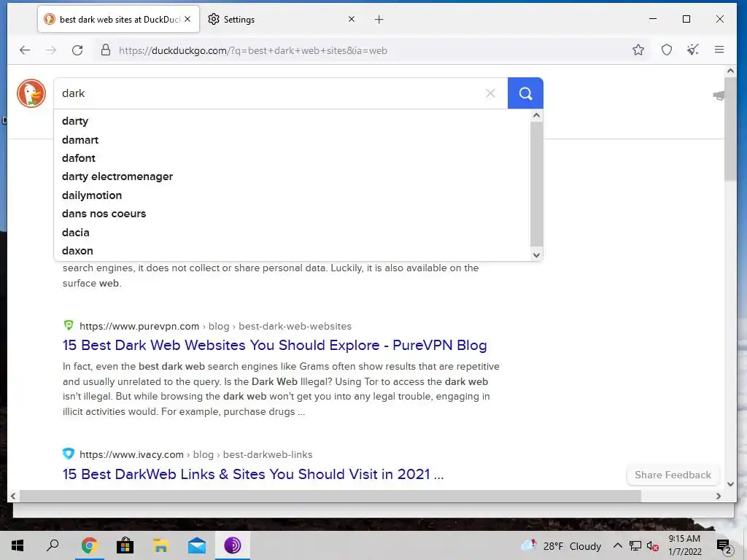Click the forward navigation arrow
The height and width of the screenshot is (560, 747).
tap(51, 50)
